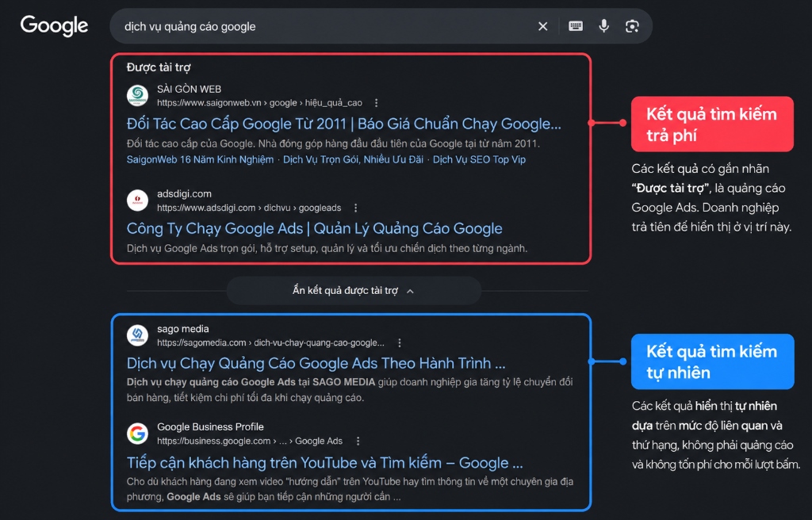Open the on-screen keyboard icon
Screen dimensions: 812x520
click(x=576, y=26)
